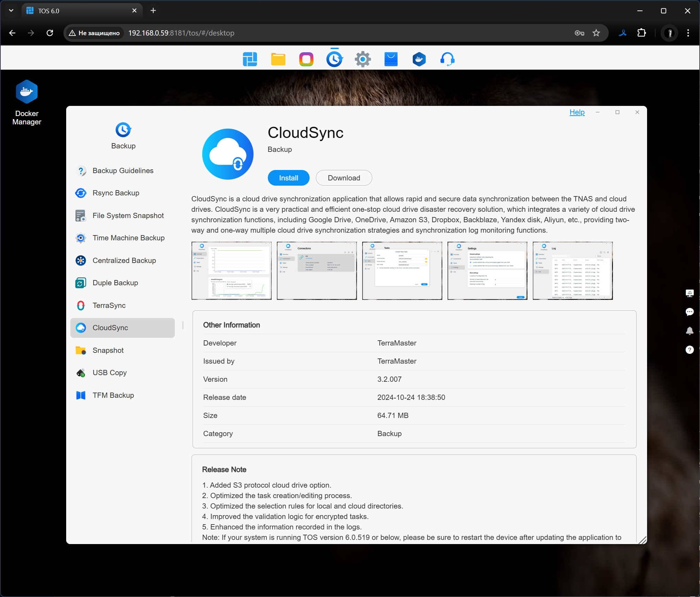Click the Download button for CloudSync

(x=344, y=178)
